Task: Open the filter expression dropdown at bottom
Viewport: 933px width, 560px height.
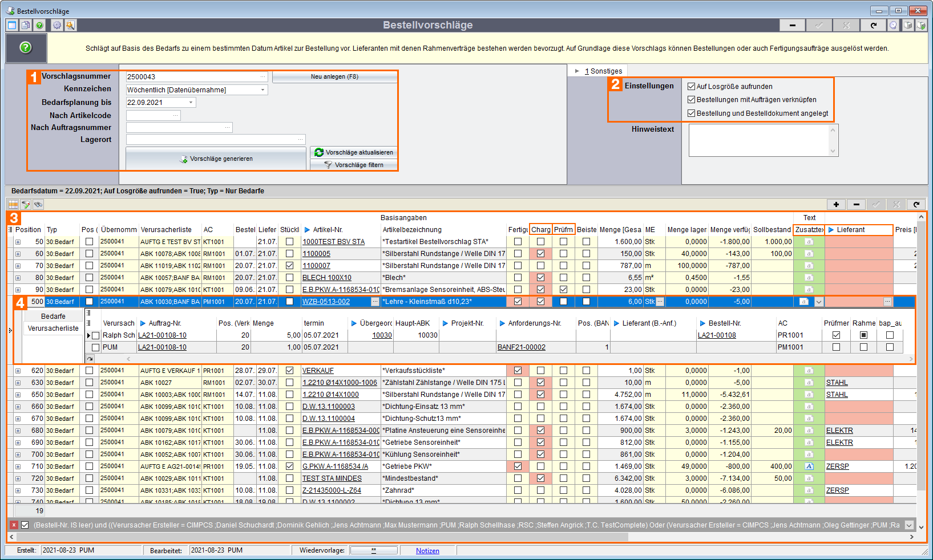Action: click(x=910, y=525)
